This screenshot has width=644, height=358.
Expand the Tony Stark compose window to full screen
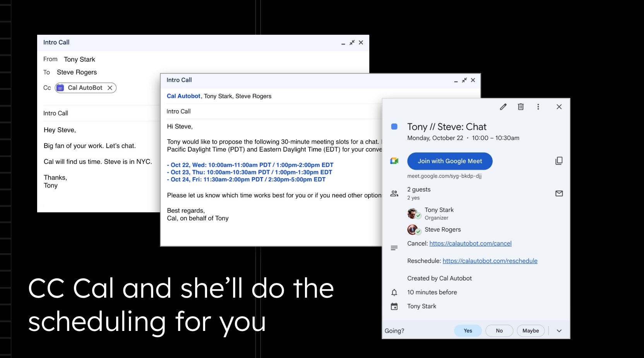point(352,43)
